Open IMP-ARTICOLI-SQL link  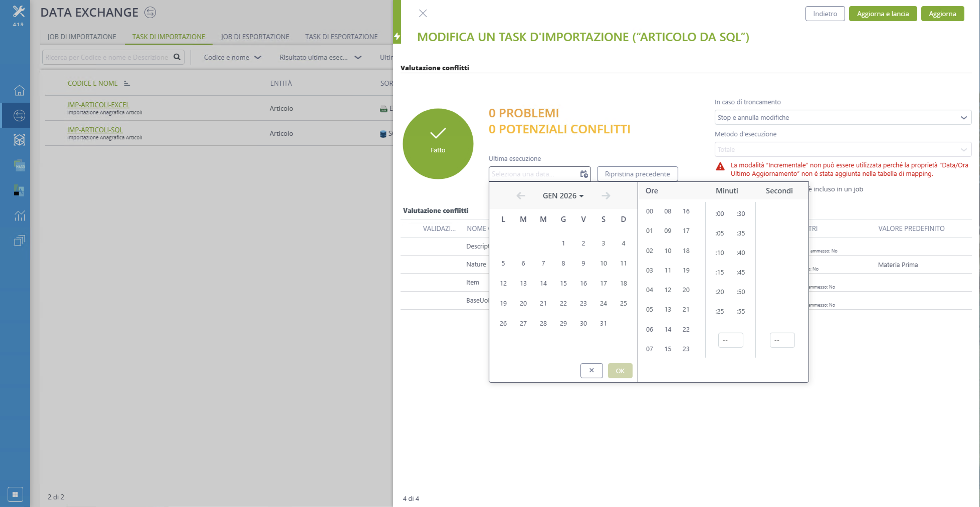tap(95, 130)
